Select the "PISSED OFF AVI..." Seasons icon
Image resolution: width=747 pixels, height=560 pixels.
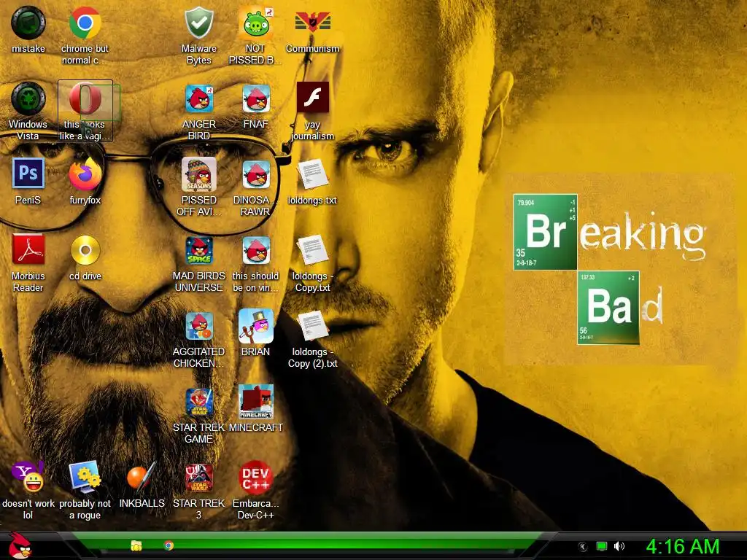coord(198,174)
